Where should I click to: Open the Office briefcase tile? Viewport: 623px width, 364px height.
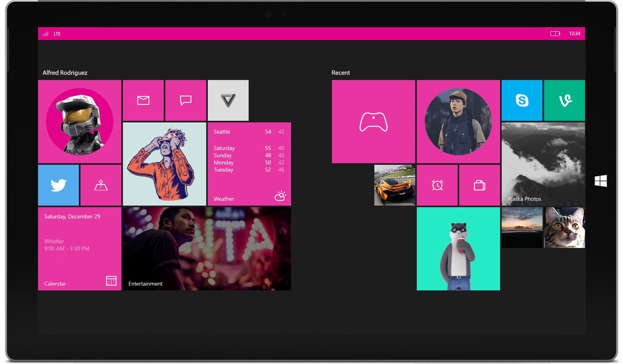479,185
